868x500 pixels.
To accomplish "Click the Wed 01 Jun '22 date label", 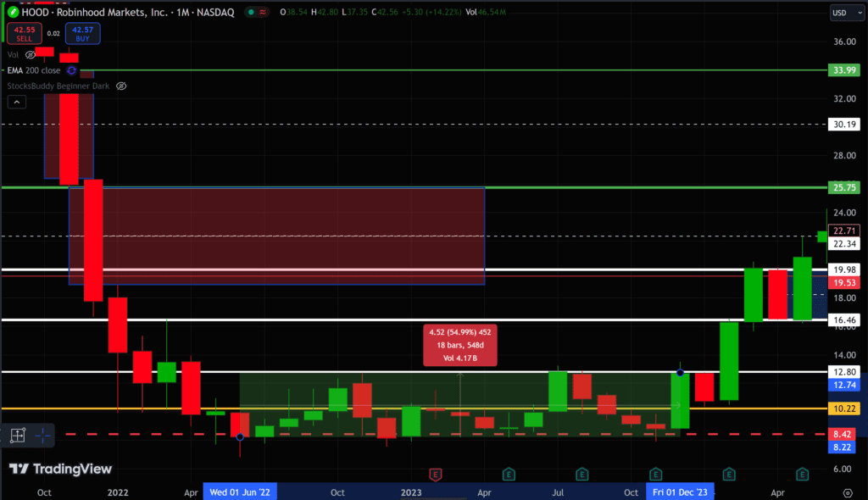I will click(240, 492).
